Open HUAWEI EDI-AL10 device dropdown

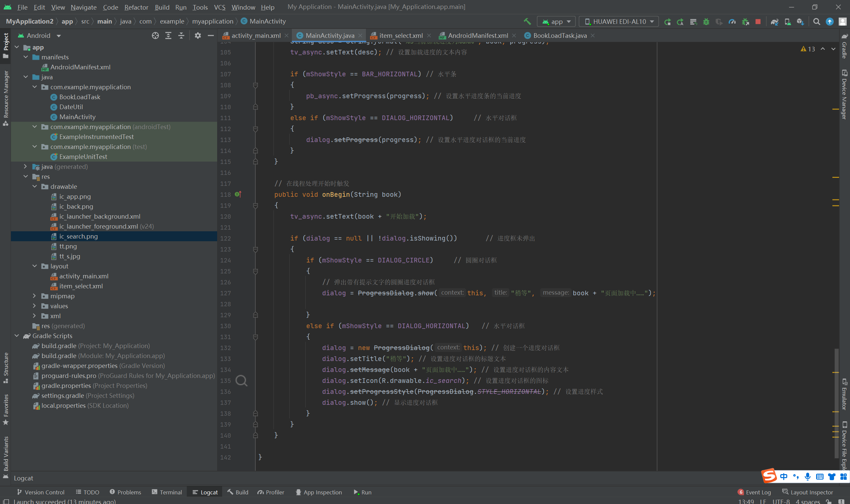[x=619, y=22]
